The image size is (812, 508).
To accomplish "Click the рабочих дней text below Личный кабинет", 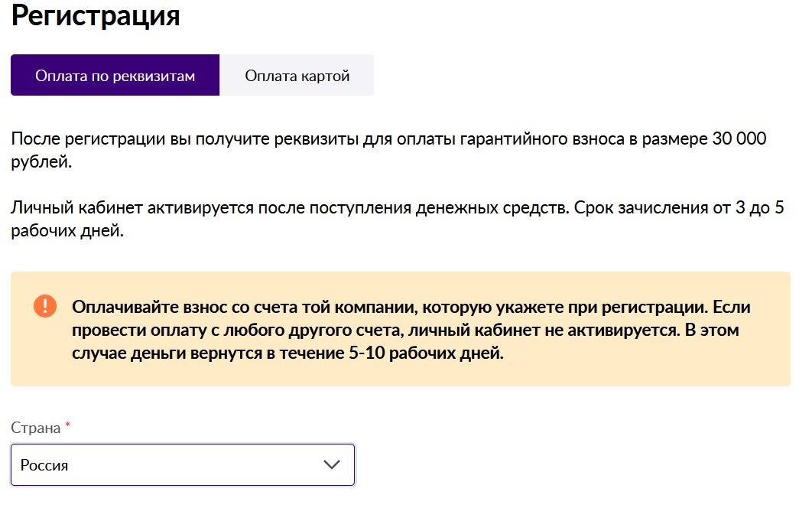I will pos(67,230).
